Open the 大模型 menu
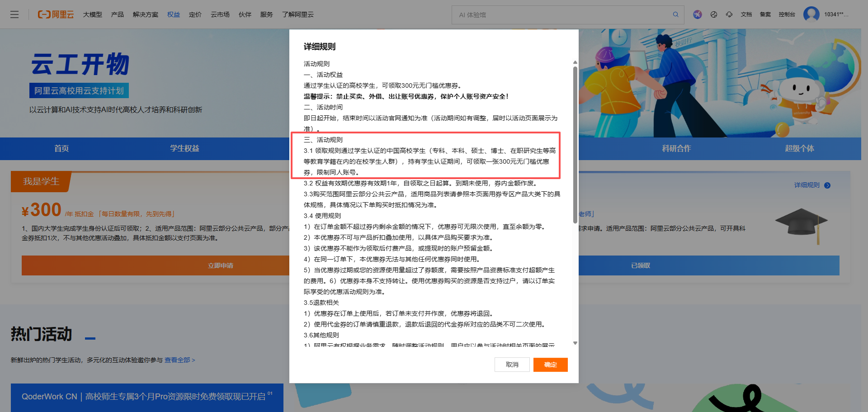This screenshot has height=412, width=868. 93,14
